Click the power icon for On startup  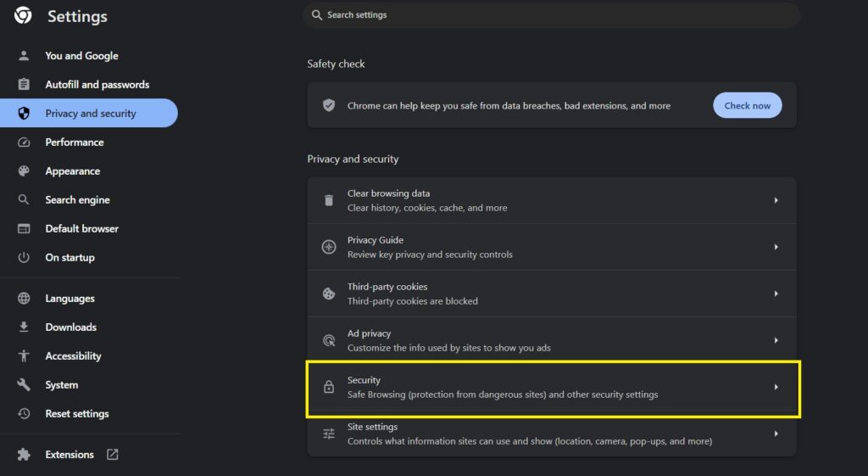(x=23, y=257)
